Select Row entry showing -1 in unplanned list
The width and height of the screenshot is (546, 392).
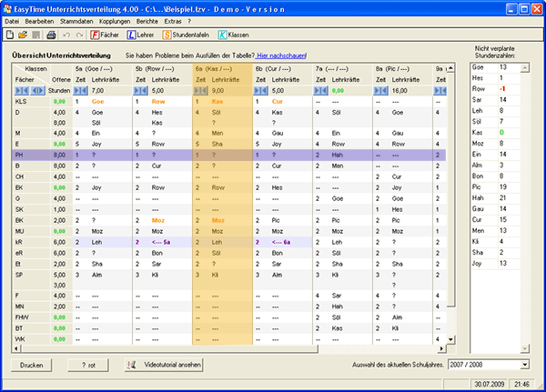point(494,89)
